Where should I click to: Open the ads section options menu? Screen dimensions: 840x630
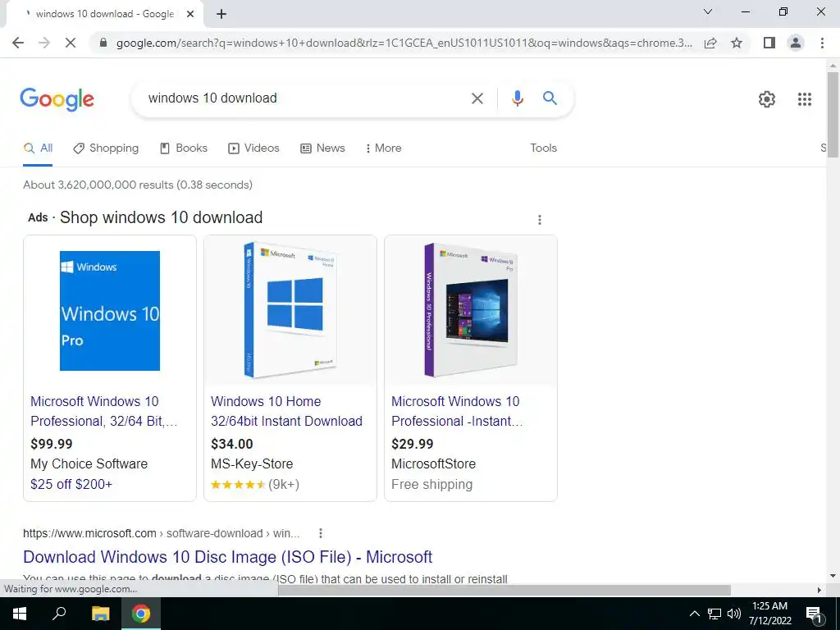tap(540, 220)
